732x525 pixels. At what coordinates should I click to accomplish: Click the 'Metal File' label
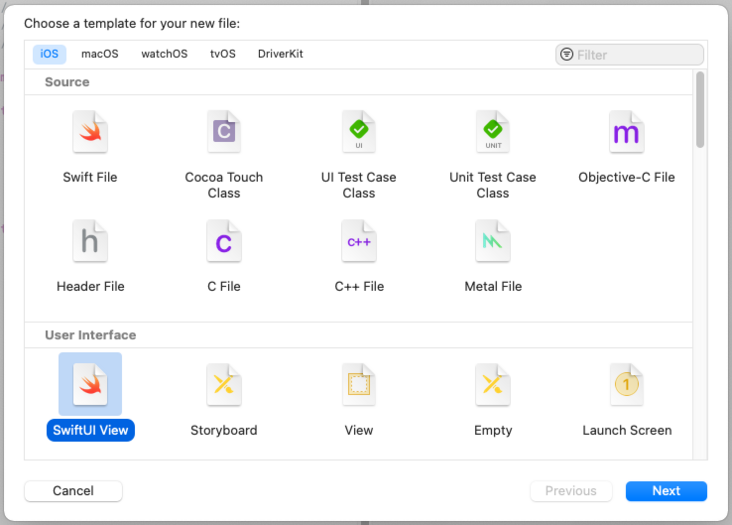493,287
